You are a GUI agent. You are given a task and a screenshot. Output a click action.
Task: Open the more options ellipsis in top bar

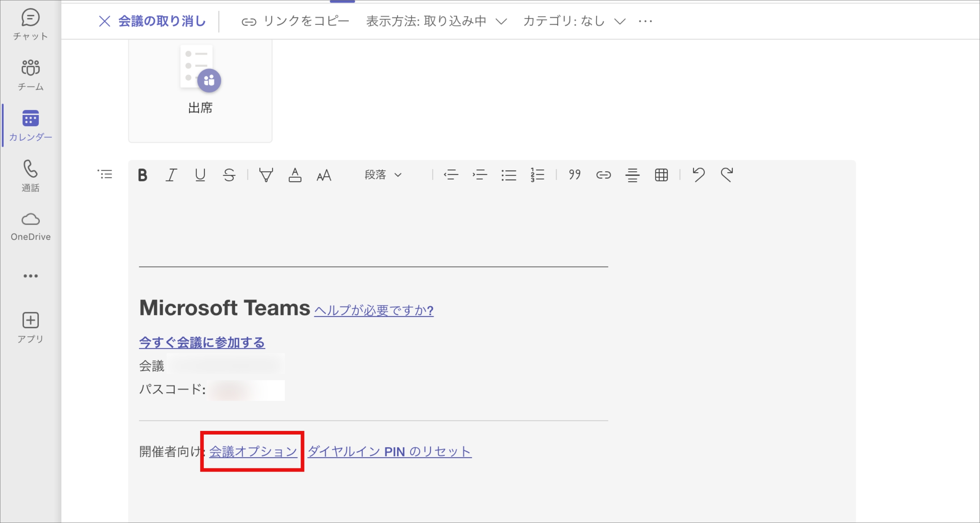646,21
